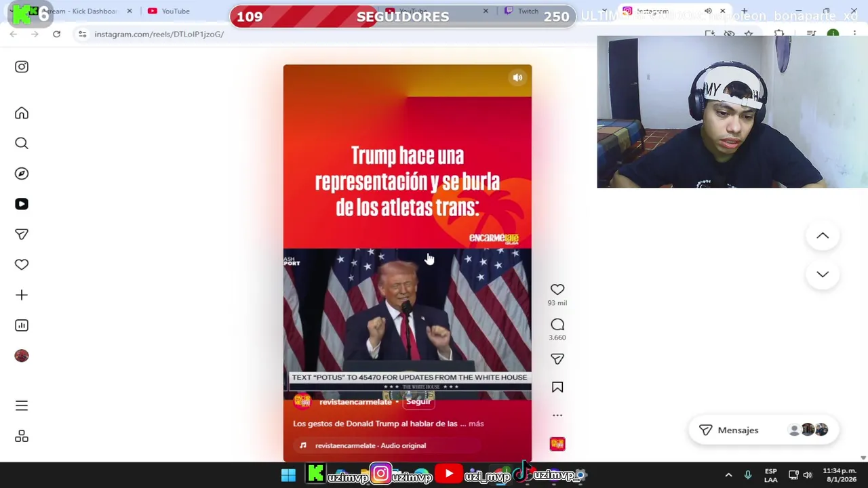Open a new browser tab with plus
Screen dimensions: 868x488
[745, 11]
